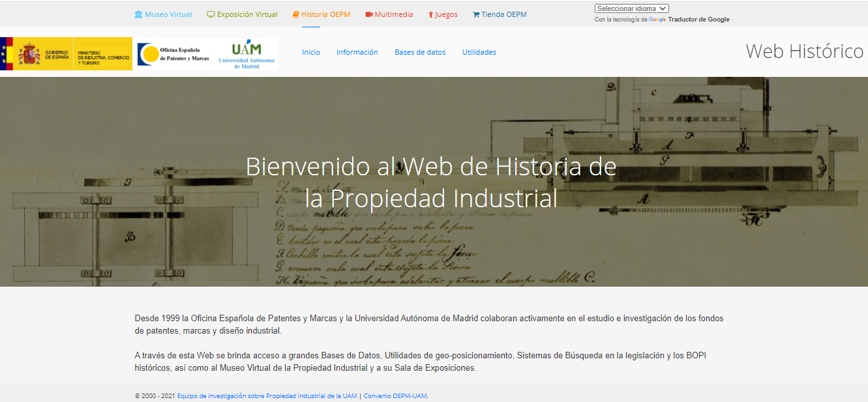Click the Exposición Virtual monitor icon
868x402 pixels.
[x=211, y=14]
